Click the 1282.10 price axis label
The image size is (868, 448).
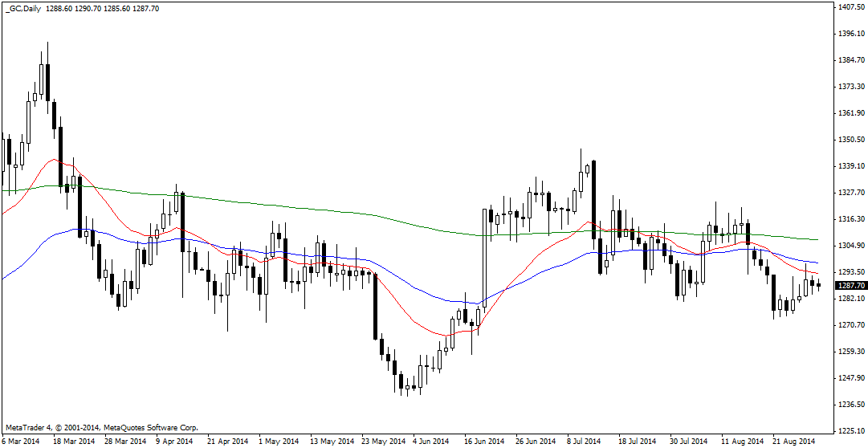coord(852,299)
